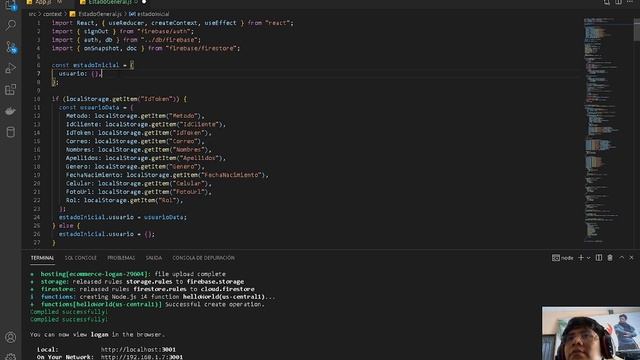Select the SALIDA panel tab
640x360 pixels.
[153, 258]
